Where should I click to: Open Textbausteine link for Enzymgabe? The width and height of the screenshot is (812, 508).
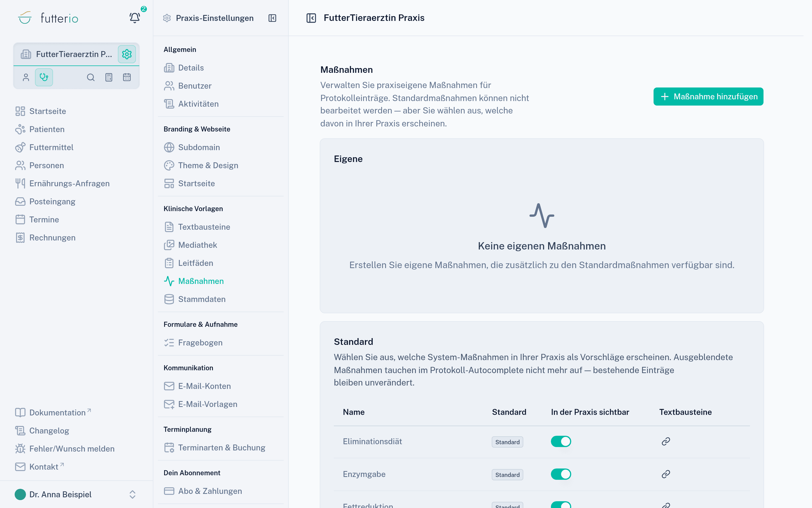pos(666,474)
